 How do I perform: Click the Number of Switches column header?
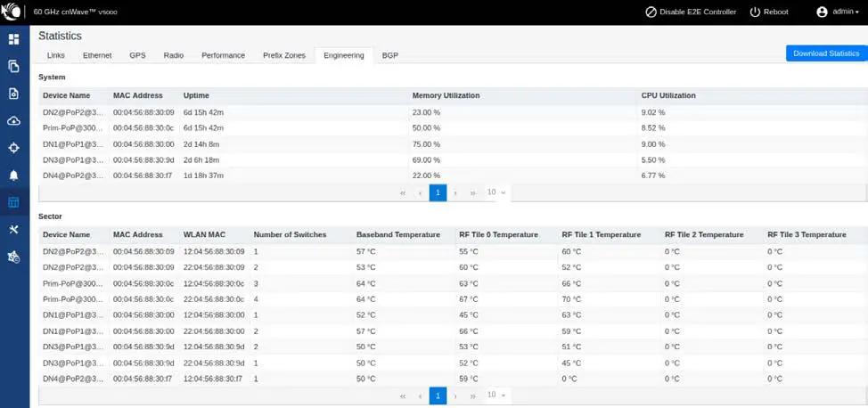tap(290, 234)
